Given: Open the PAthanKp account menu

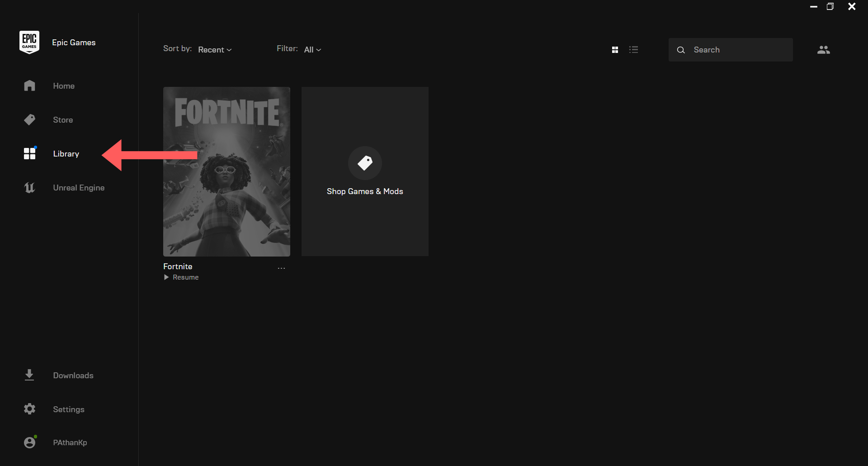Looking at the screenshot, I should point(70,442).
